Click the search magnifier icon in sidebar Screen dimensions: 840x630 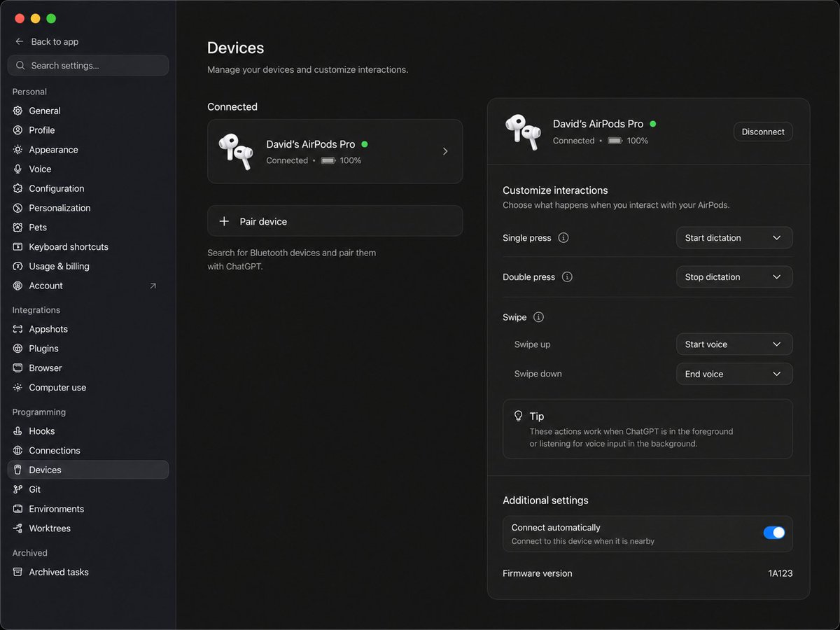20,65
